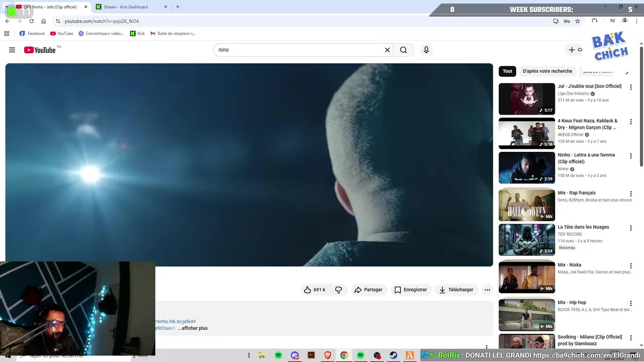
Task: Open options for La Tête dans les Nuages
Action: point(630,228)
